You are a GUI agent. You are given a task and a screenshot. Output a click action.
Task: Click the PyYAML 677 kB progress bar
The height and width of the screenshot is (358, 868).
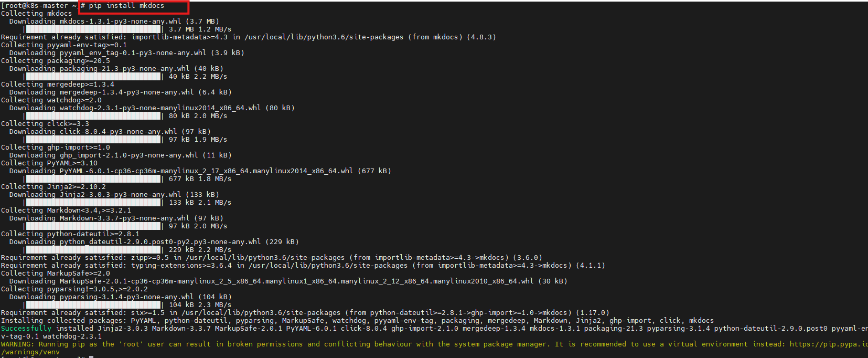[93, 179]
